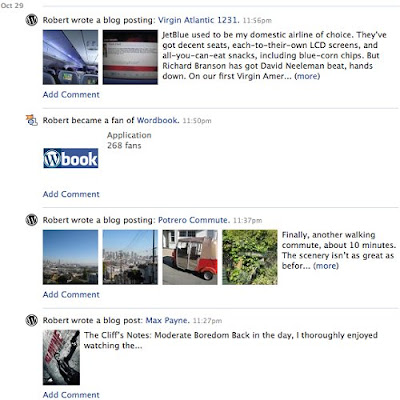The image size is (400, 400).
Task: View the green ivy plants photo
Action: tap(250, 257)
